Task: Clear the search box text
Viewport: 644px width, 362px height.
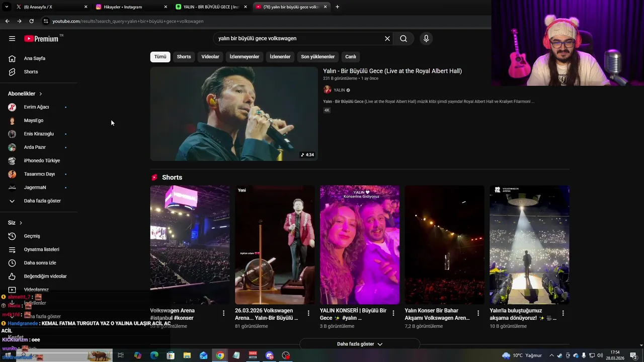Action: [x=387, y=39]
